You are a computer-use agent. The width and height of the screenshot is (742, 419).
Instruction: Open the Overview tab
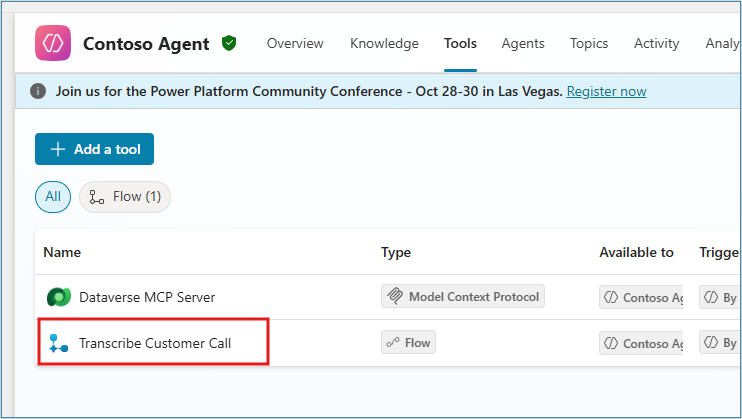[295, 44]
